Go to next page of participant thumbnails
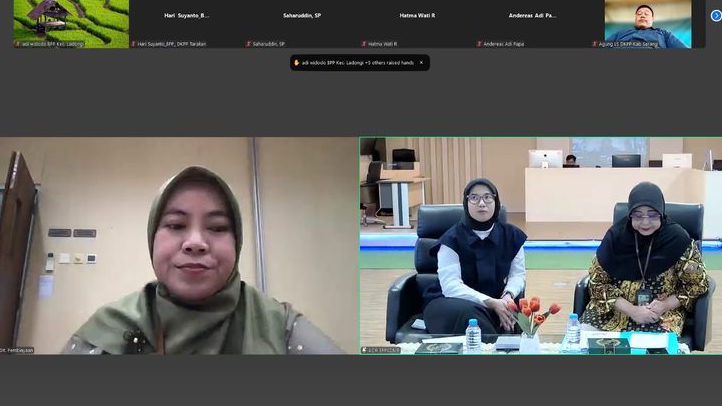 click(716, 16)
